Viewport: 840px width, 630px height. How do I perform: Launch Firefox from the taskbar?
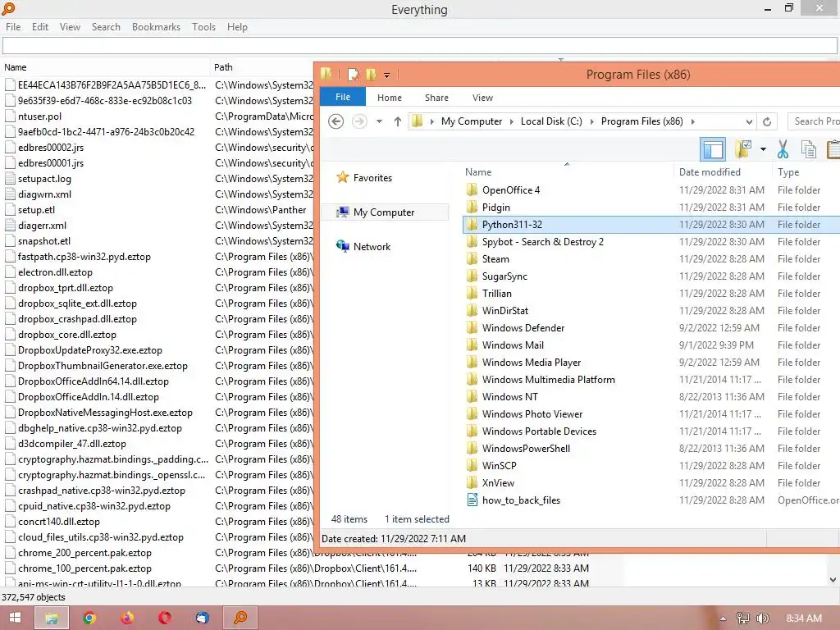click(x=127, y=618)
